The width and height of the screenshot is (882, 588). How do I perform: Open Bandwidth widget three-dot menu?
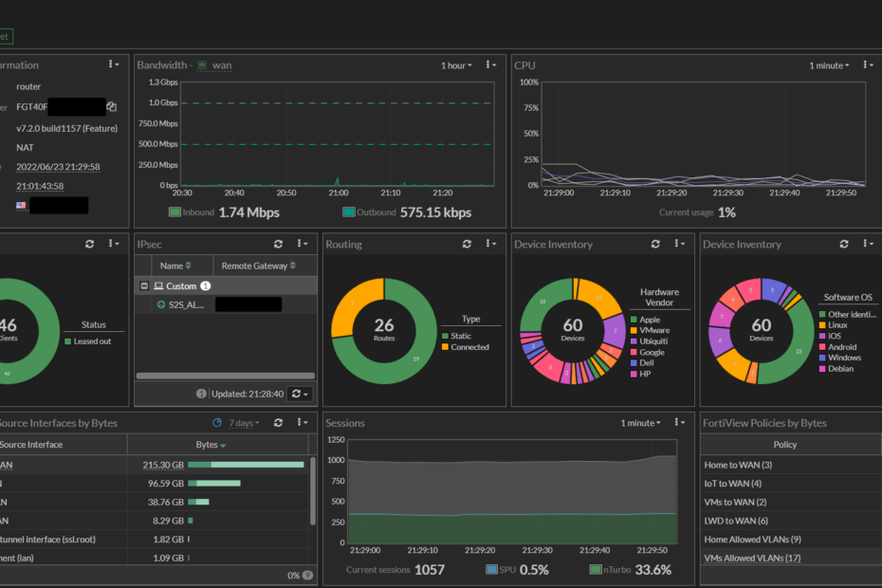(x=491, y=64)
